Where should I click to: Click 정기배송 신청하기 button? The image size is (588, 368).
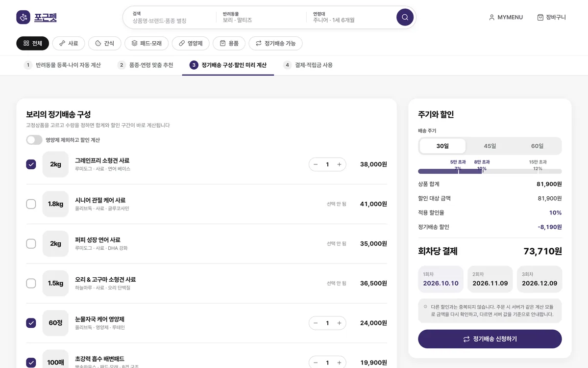point(490,339)
